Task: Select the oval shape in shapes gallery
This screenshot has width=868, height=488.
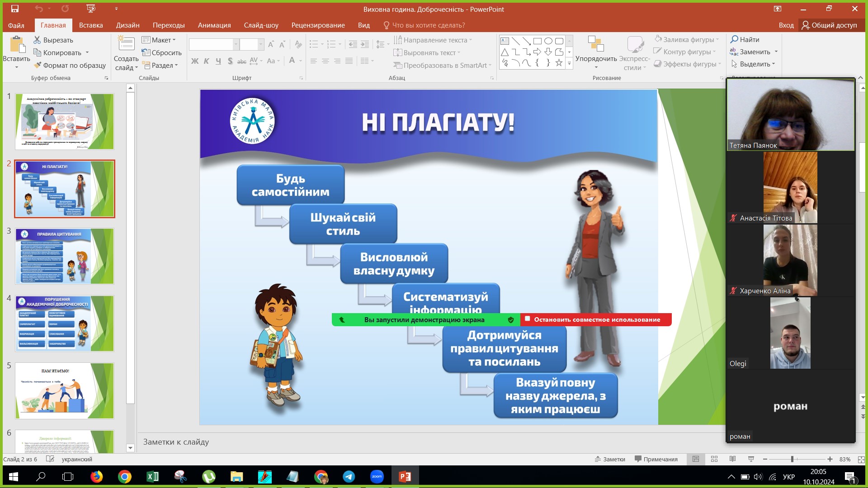Action: click(548, 41)
